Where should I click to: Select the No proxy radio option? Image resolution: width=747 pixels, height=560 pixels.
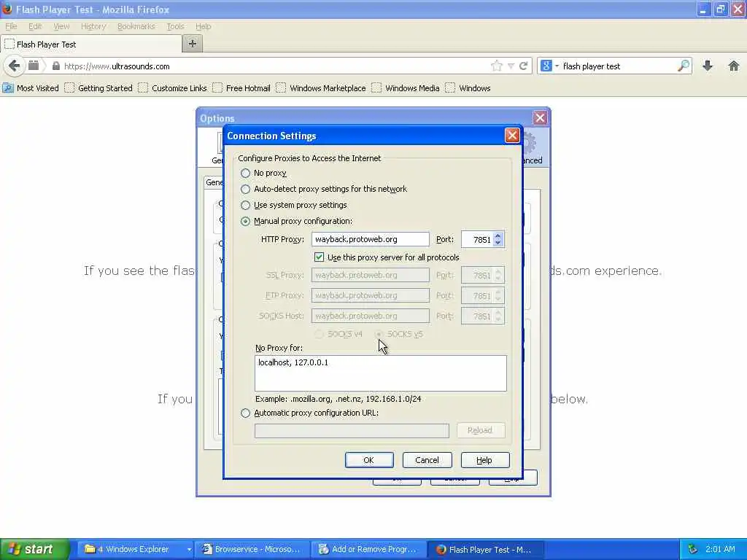click(x=245, y=173)
